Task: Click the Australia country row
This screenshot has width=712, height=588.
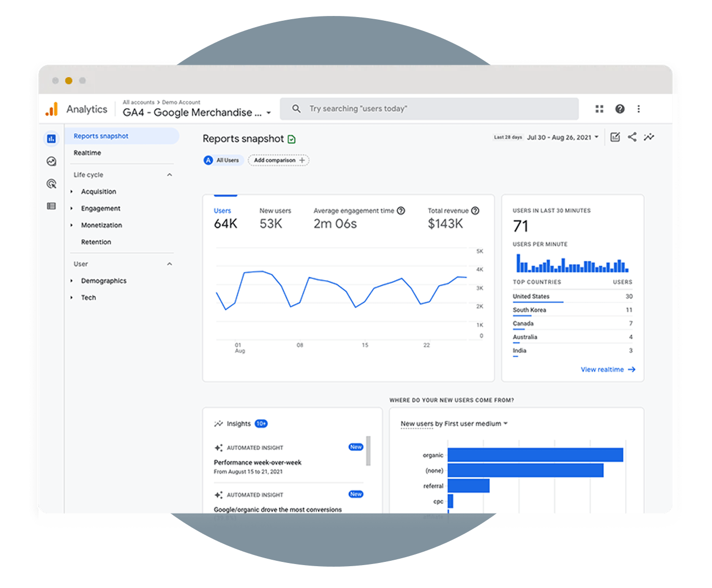Action: tap(573, 337)
